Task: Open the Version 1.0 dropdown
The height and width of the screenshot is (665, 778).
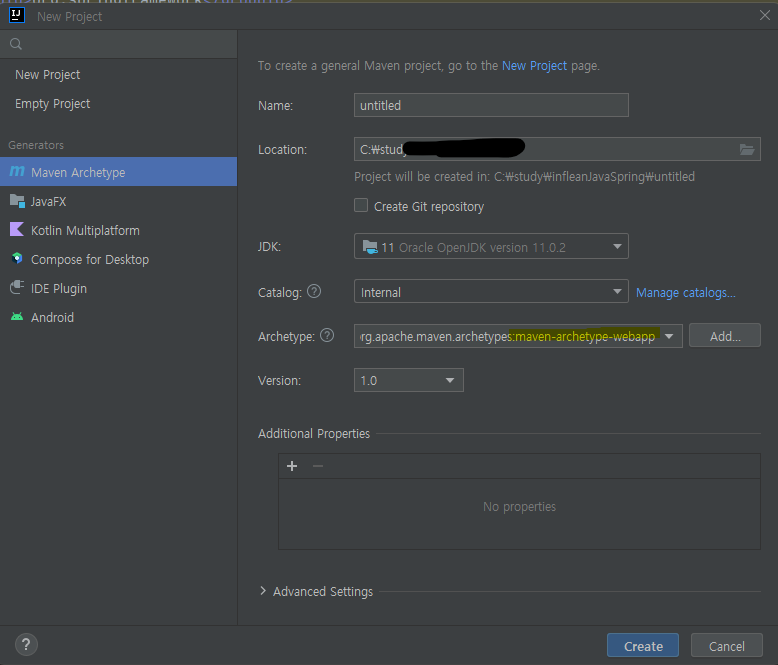Action: click(x=409, y=380)
